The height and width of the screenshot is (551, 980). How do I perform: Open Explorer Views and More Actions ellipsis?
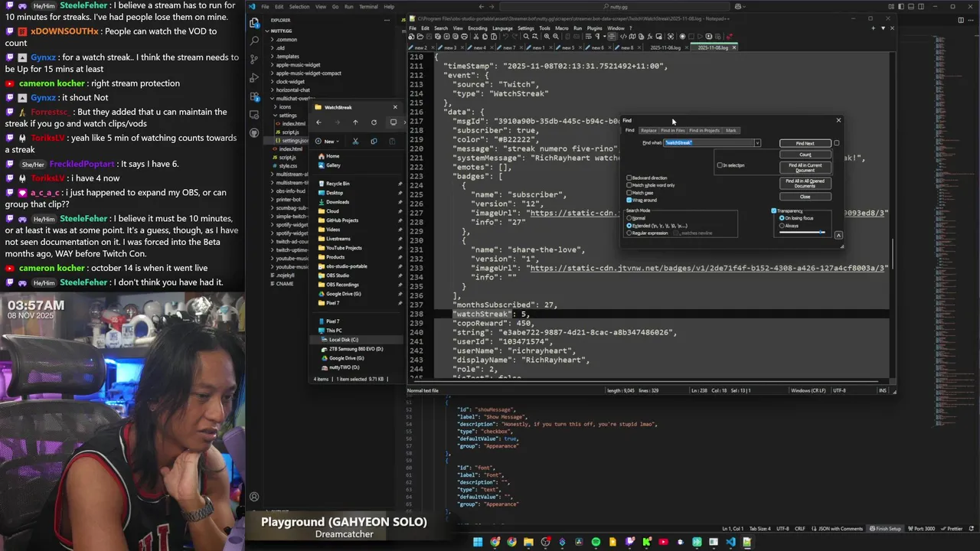(387, 20)
